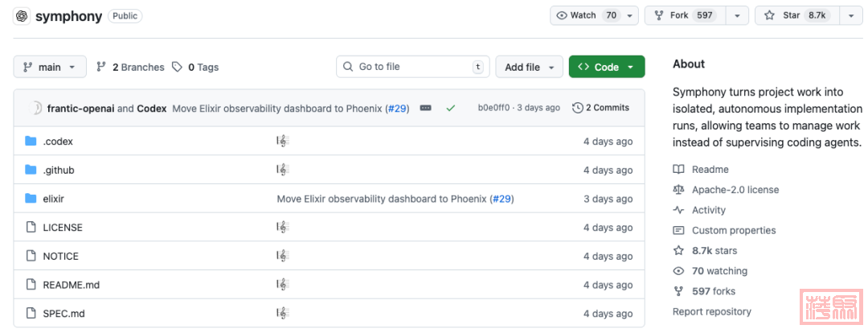Viewport: 868px width, 329px height.
Task: View the Apache-2.0 license
Action: click(x=735, y=190)
